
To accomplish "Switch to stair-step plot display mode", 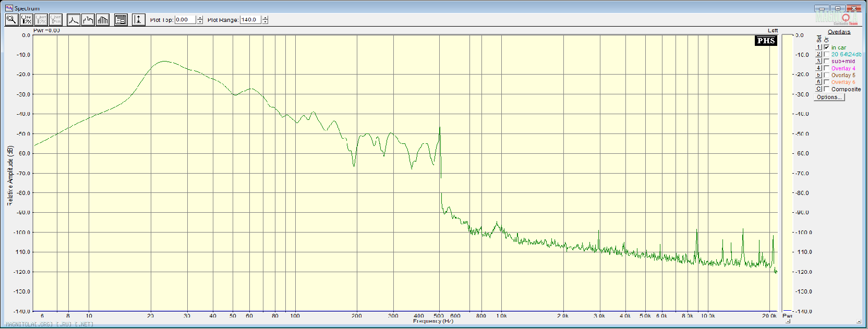I will point(88,20).
